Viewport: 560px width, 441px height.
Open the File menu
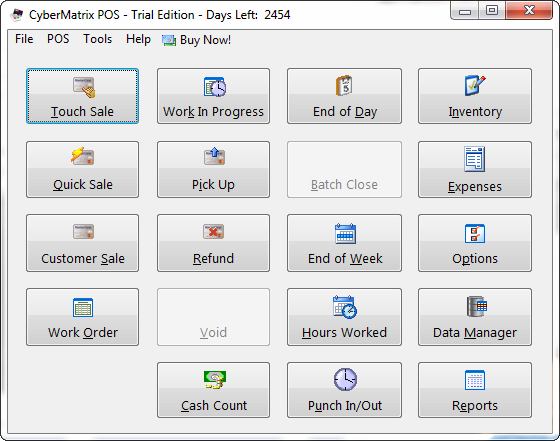coord(24,39)
